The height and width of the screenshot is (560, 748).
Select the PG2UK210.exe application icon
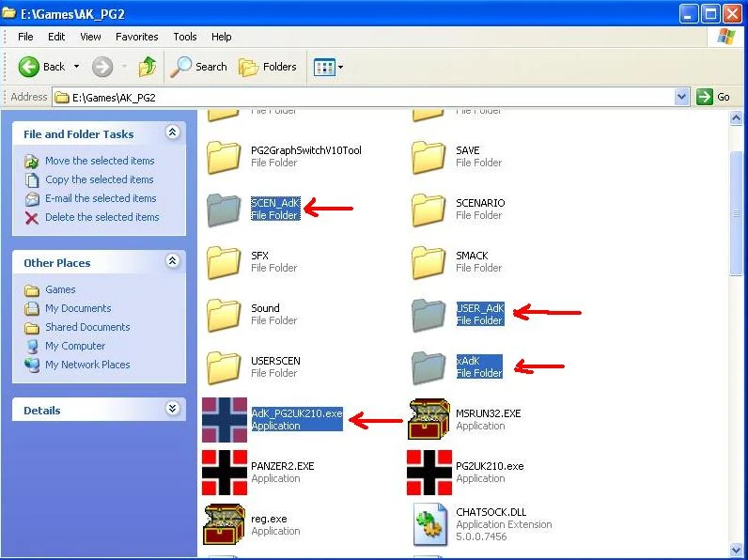pos(429,473)
